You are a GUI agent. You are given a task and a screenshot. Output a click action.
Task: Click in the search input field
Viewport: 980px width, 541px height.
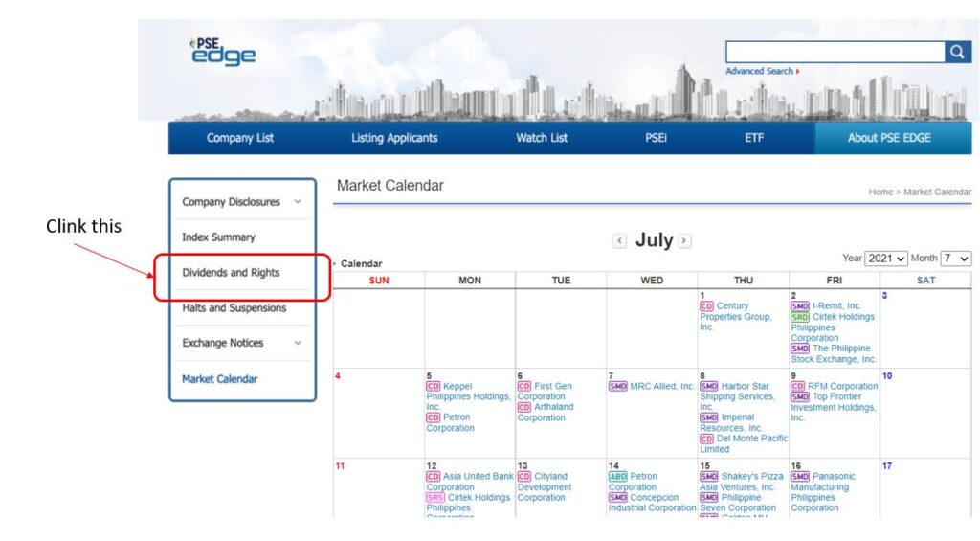835,52
